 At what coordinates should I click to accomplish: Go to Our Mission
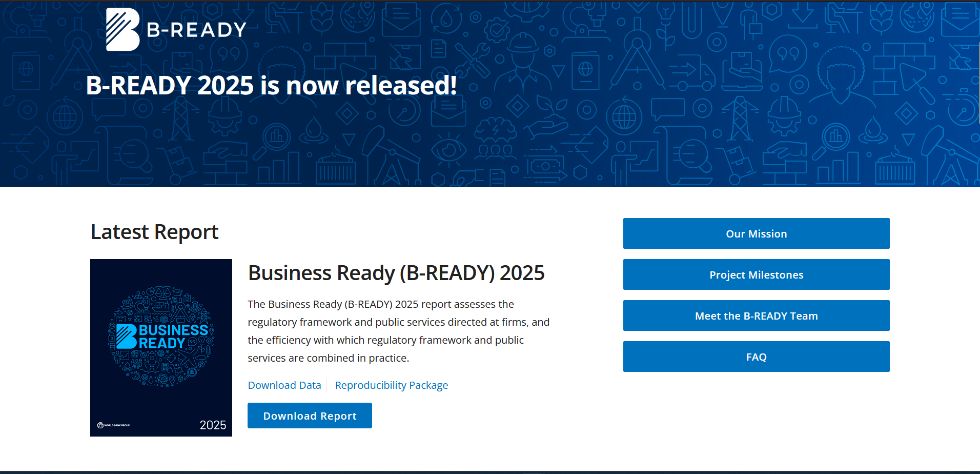click(x=756, y=234)
